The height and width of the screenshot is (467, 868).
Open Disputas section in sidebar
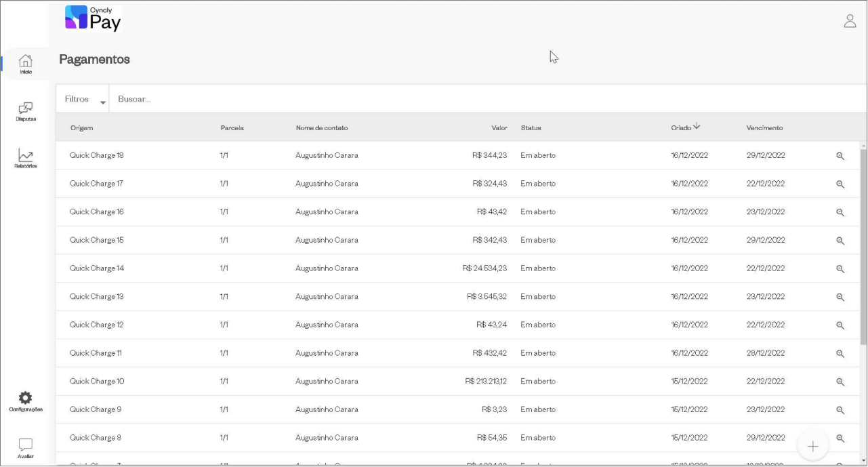(26, 111)
